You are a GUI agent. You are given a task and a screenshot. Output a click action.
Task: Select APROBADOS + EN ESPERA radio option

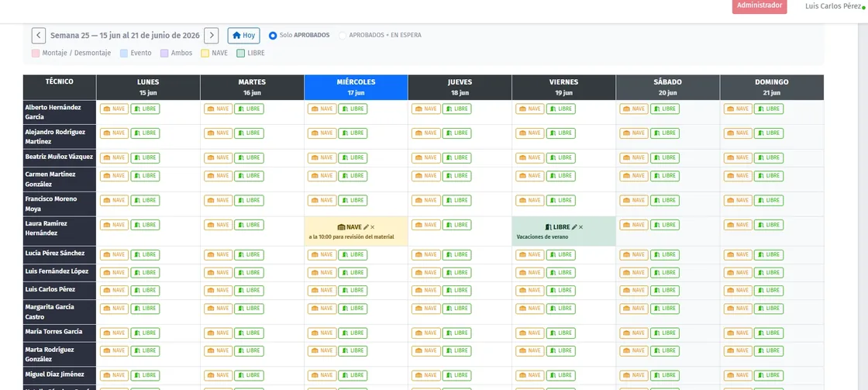(x=343, y=36)
